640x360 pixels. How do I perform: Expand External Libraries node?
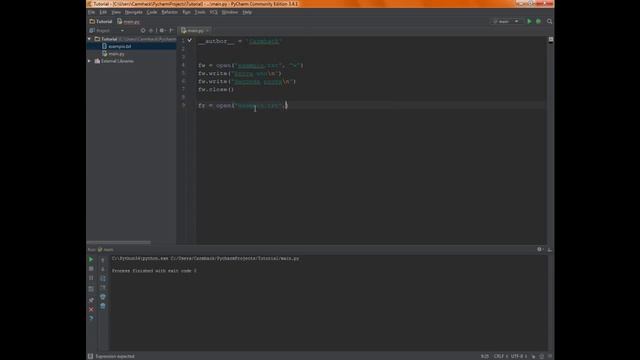click(x=89, y=61)
